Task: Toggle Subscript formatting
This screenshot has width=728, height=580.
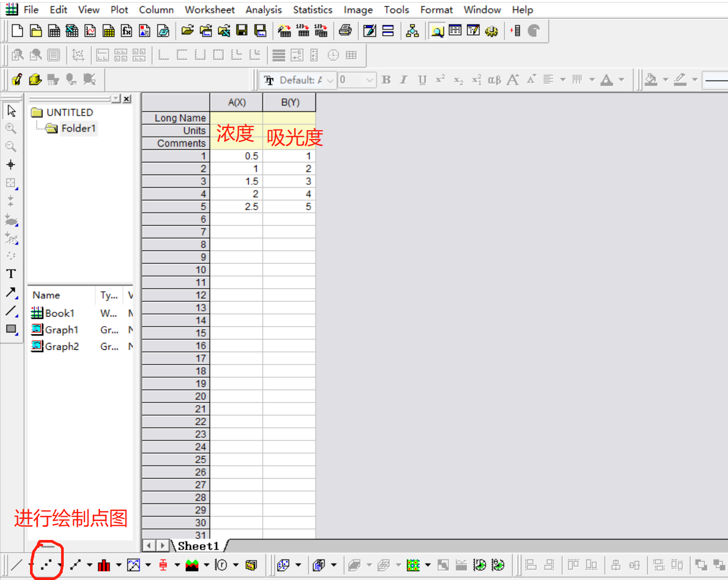Action: [458, 80]
